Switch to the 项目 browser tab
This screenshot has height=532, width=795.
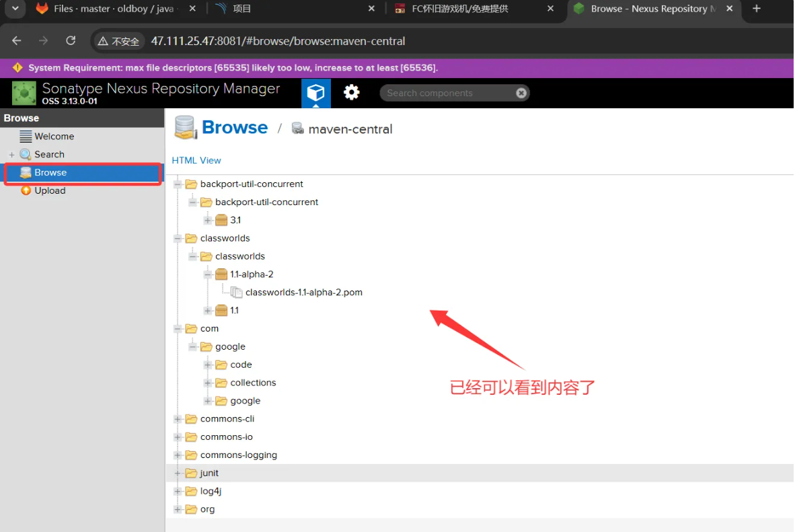tap(294, 9)
